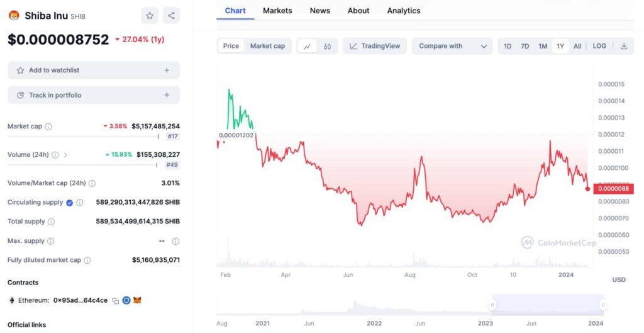Image resolution: width=644 pixels, height=333 pixels.
Task: Open the Chart tab
Action: click(235, 11)
